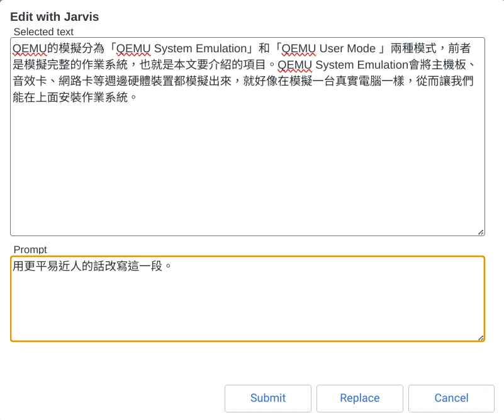Click the Replace button

point(359,398)
